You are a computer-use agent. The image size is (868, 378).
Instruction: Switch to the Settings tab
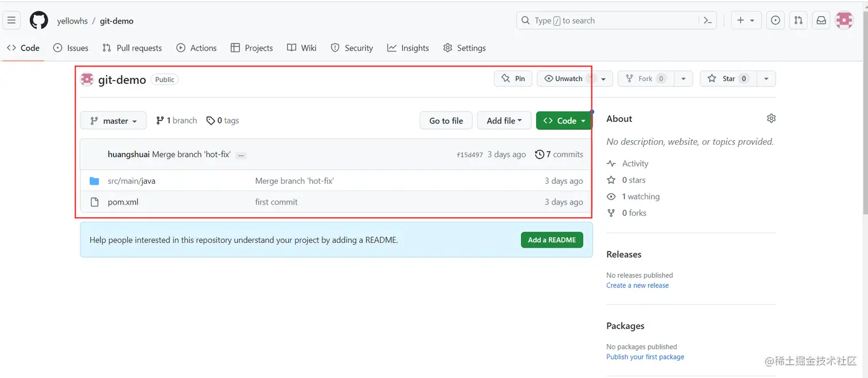coord(464,48)
